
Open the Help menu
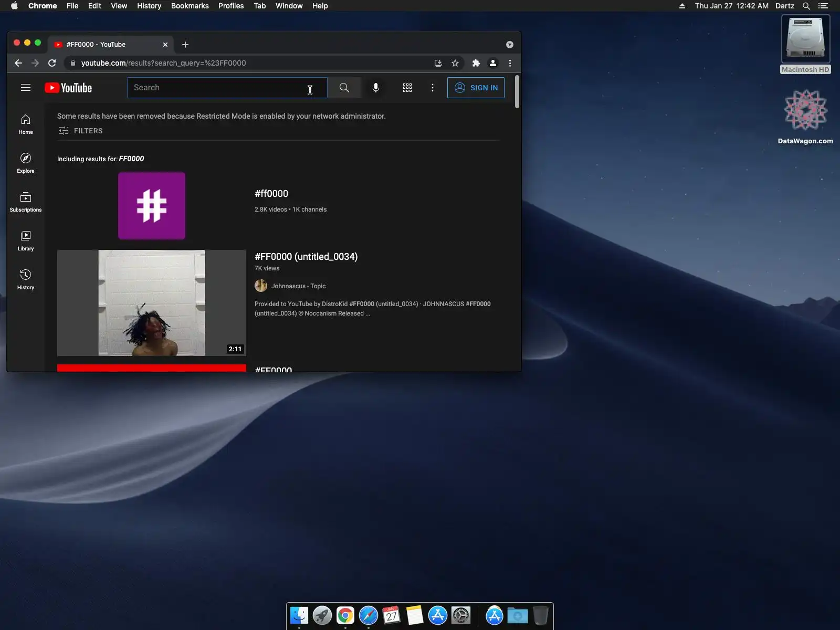(x=320, y=6)
